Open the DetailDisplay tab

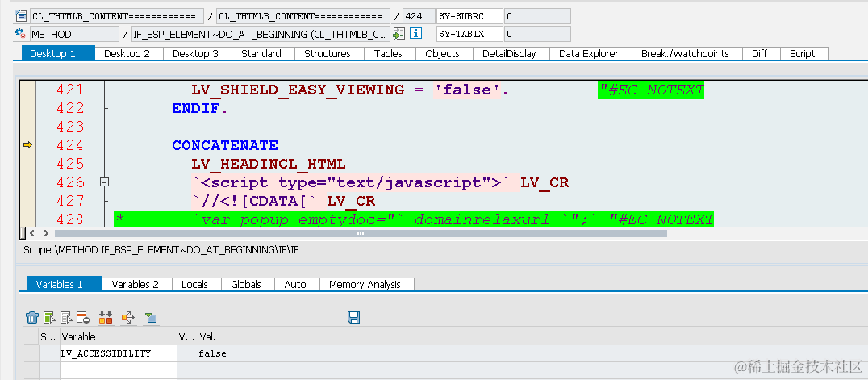511,54
